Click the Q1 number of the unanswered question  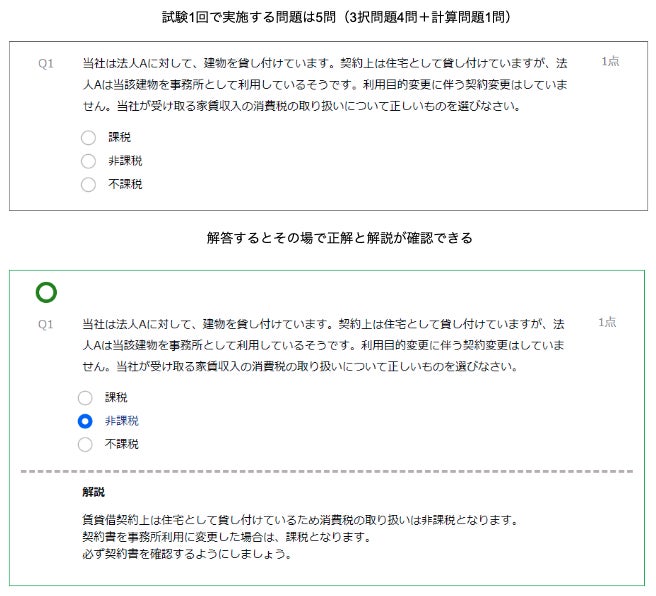tap(46, 64)
